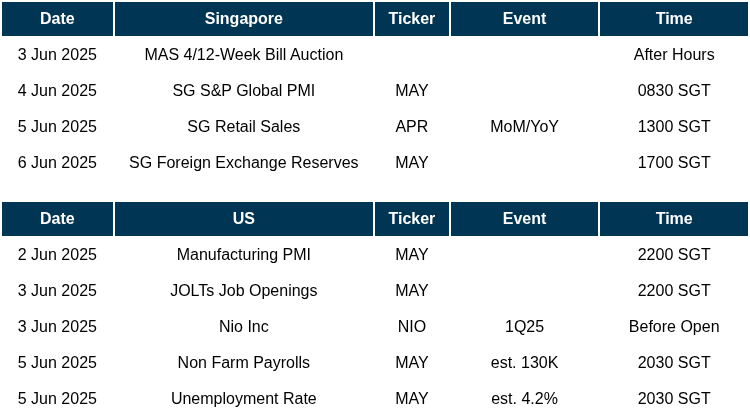Viewport: 750px width, 418px height.
Task: Click the Singapore column header
Action: coord(243,19)
